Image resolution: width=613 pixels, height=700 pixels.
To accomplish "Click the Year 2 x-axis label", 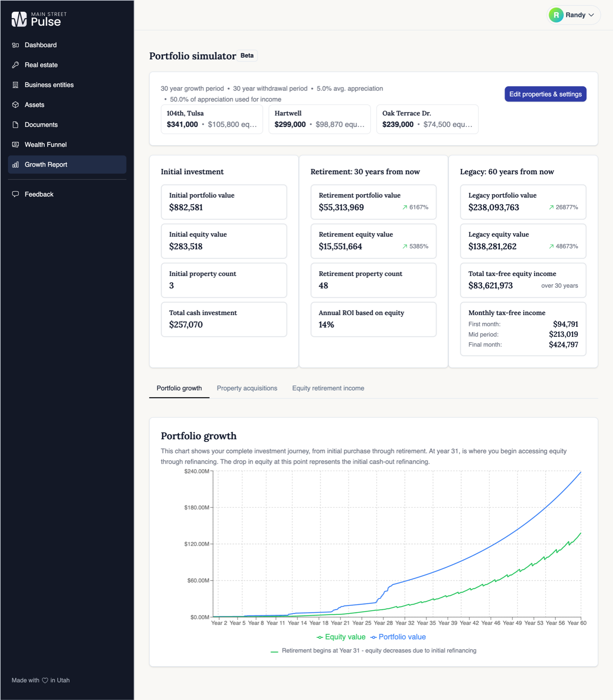I will (219, 623).
